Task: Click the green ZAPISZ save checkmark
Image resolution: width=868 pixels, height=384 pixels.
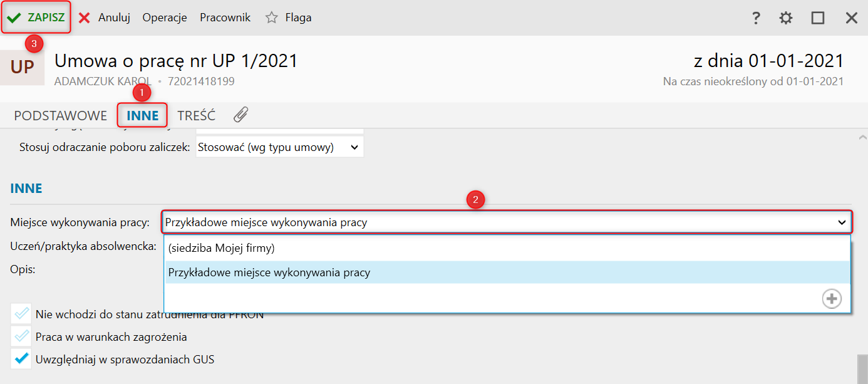Action: (x=14, y=18)
